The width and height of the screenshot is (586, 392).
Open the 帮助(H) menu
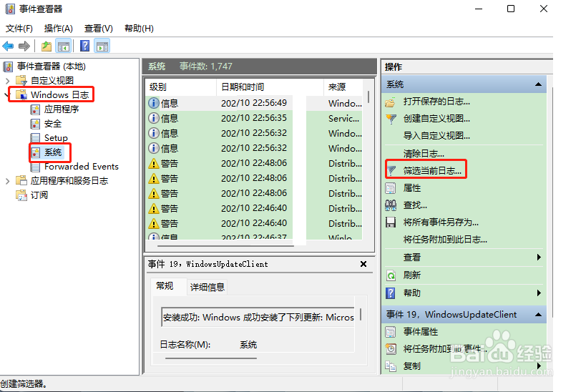139,29
